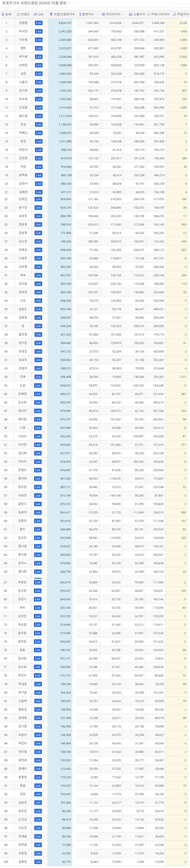
Task: Open the Link button for rank 1 임영웅
Action: 39,23
